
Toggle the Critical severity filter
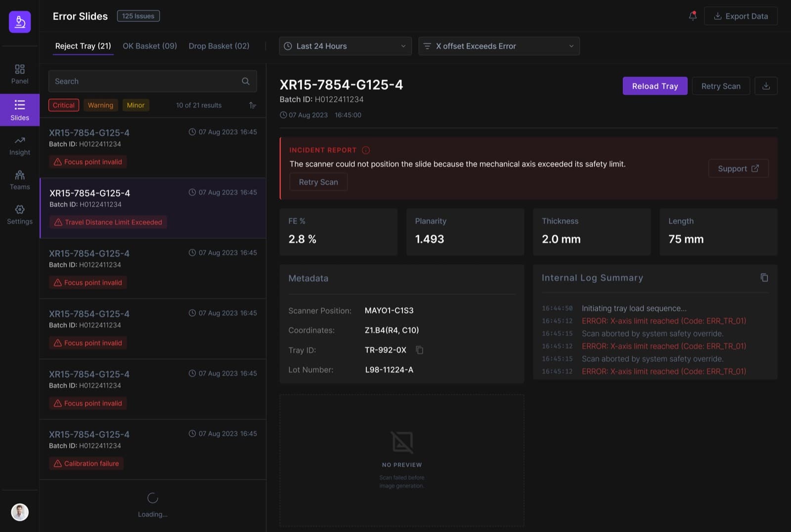64,105
